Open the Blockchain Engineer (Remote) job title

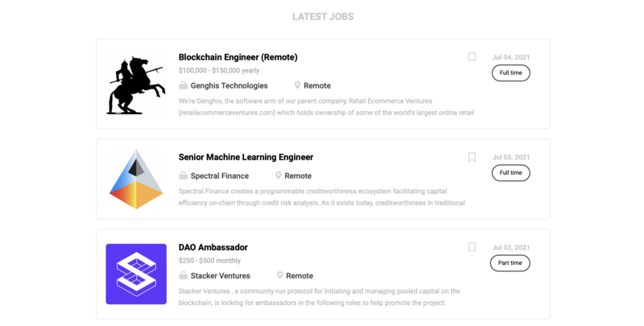[237, 57]
